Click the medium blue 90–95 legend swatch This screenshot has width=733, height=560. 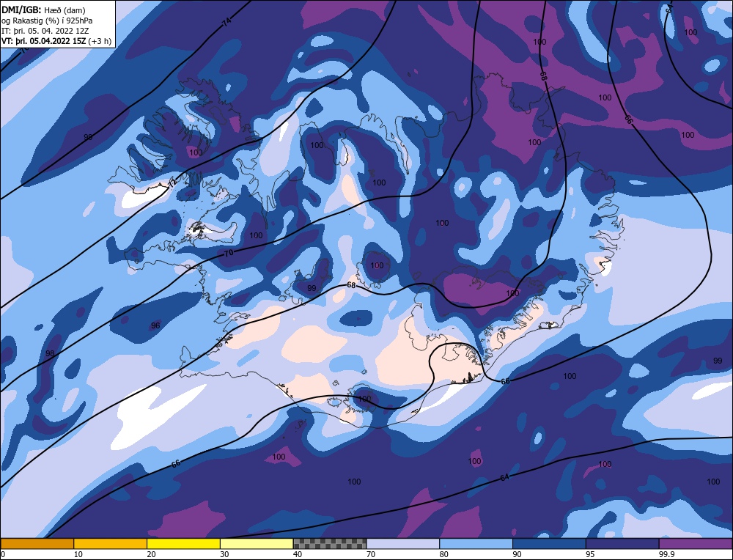pyautogui.click(x=549, y=543)
